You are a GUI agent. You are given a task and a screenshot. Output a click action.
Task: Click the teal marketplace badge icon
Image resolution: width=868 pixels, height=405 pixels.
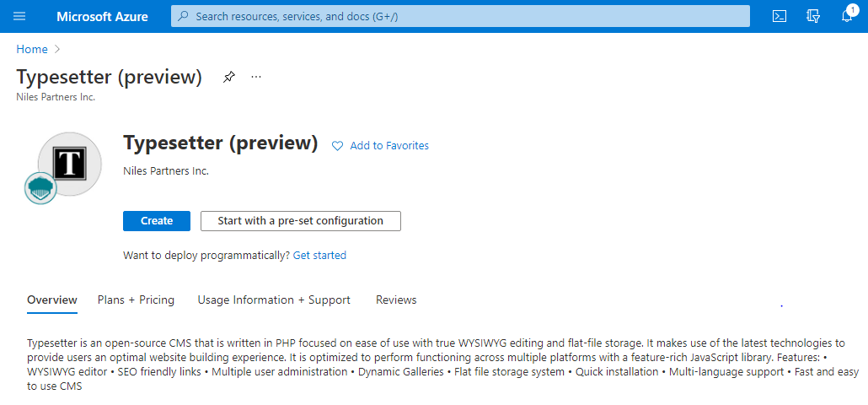(x=40, y=187)
